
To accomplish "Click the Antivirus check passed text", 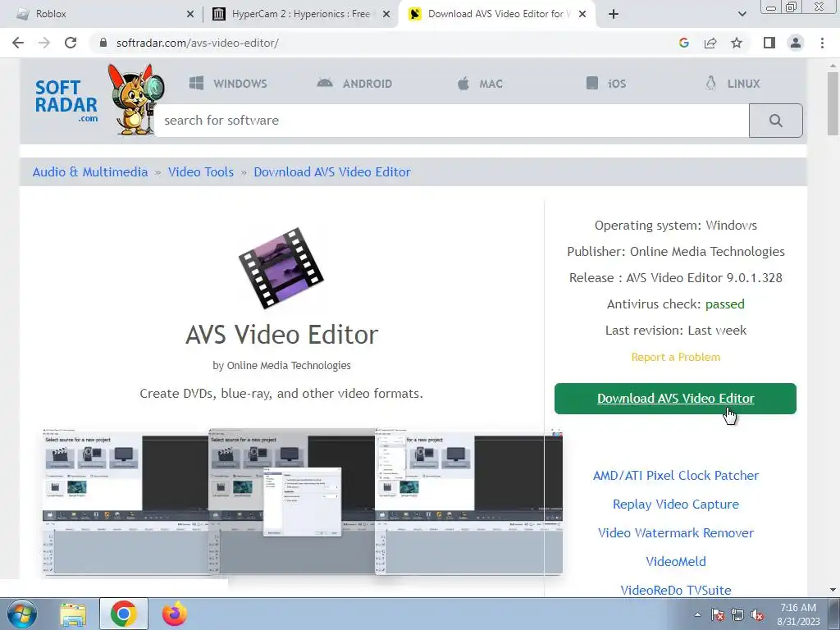I will tap(676, 304).
